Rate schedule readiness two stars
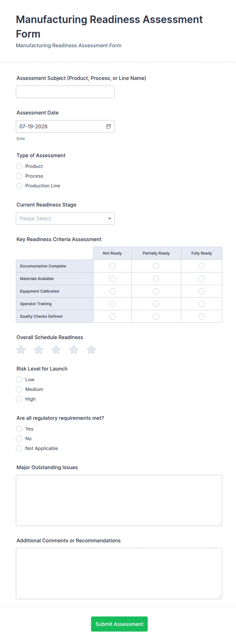The image size is (236, 644). click(39, 350)
